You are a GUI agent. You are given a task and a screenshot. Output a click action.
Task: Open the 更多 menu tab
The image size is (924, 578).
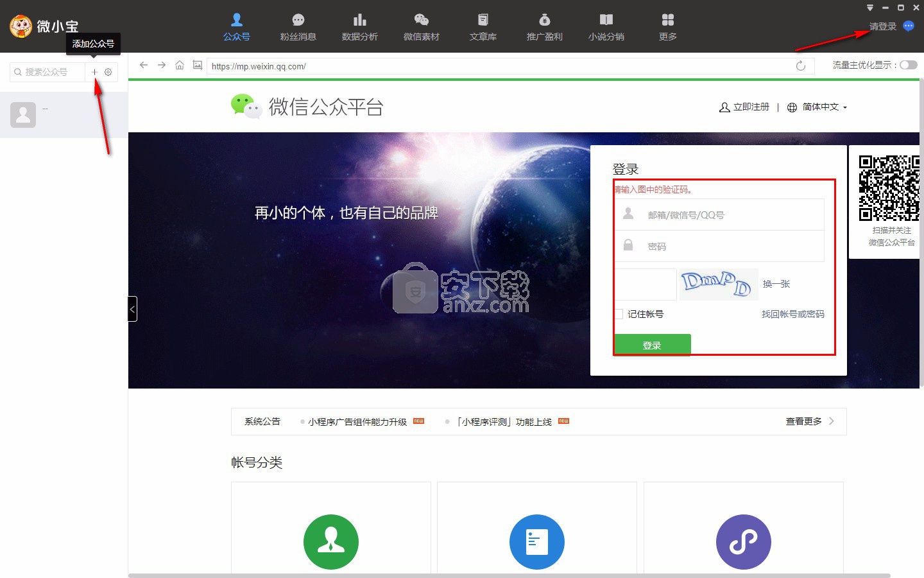coord(668,27)
